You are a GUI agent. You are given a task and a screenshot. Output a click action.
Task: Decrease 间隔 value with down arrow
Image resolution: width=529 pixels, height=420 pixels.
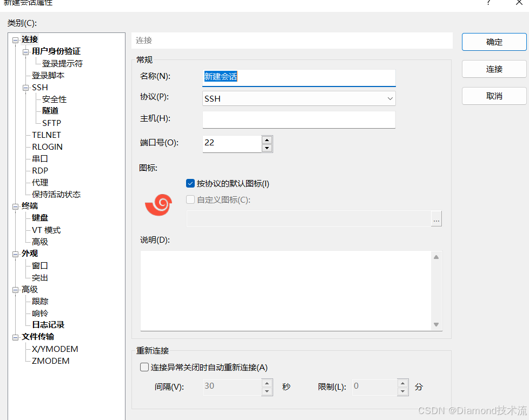coord(267,391)
